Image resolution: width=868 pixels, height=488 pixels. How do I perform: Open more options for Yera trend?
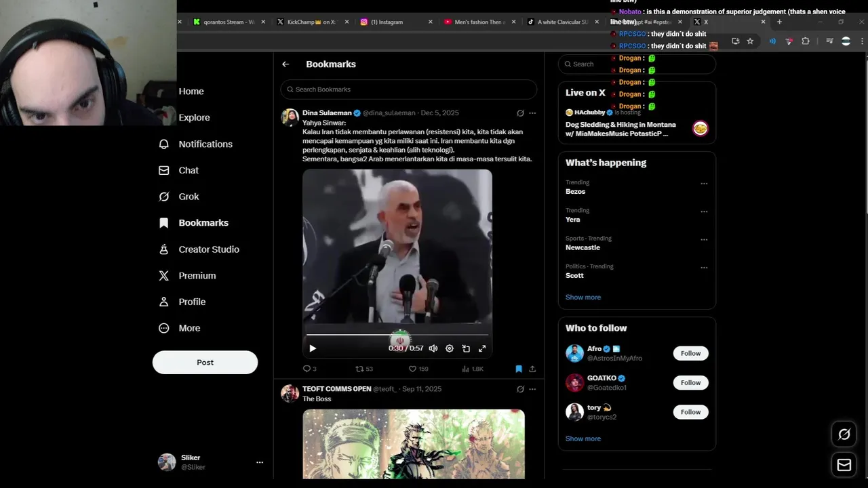point(704,211)
